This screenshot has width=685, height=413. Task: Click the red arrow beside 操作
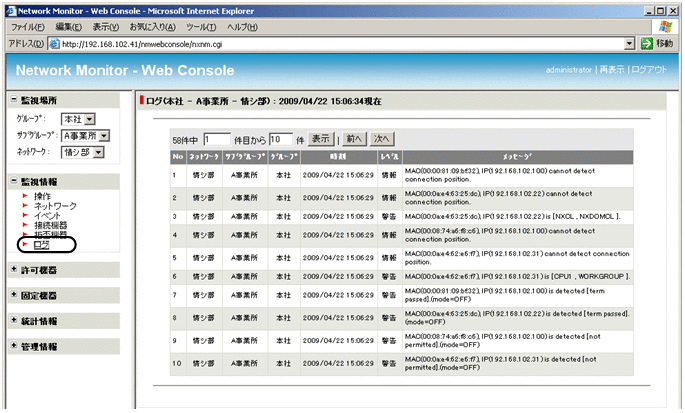tap(24, 196)
